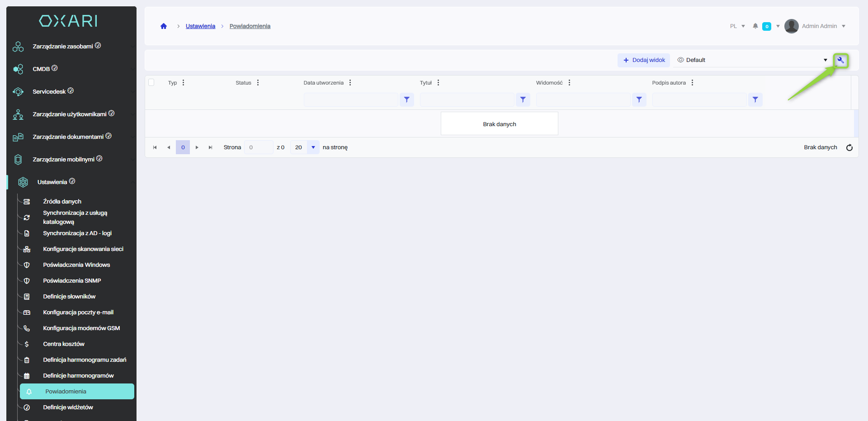Click the home breadcrumb icon
868x421 pixels.
(x=164, y=26)
